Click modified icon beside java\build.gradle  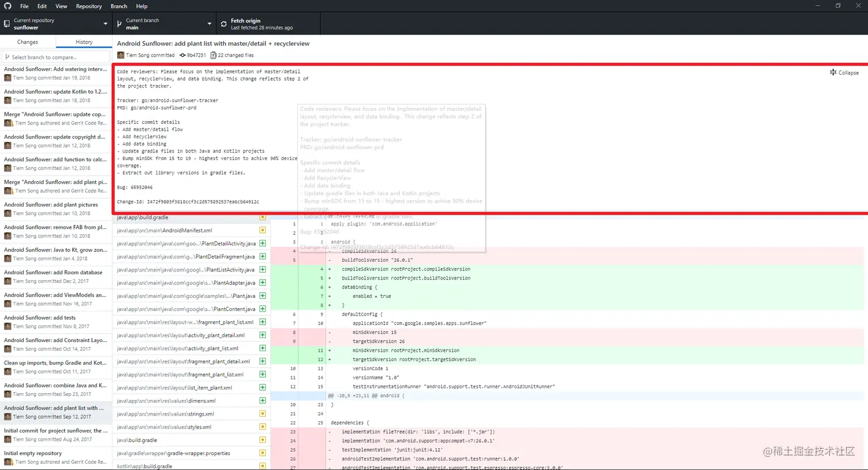pos(262,440)
